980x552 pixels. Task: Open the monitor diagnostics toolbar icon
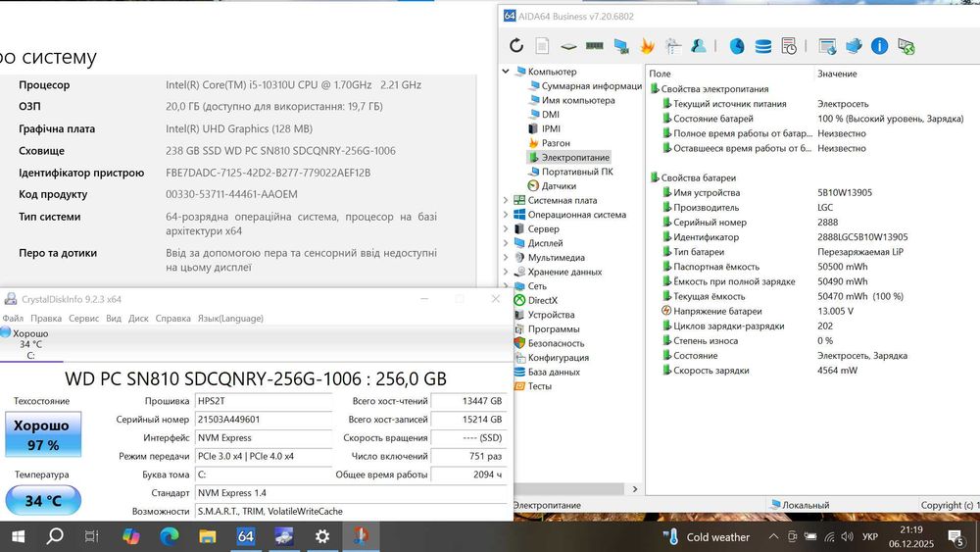621,46
